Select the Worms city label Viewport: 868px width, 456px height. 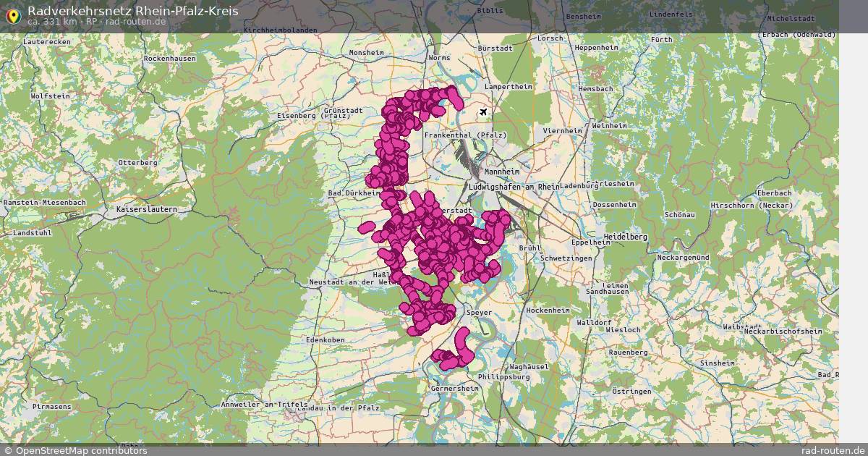click(438, 57)
